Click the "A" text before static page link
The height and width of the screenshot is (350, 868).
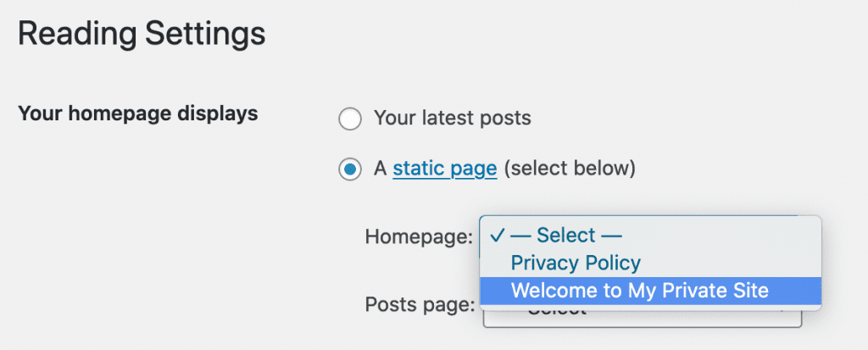380,169
